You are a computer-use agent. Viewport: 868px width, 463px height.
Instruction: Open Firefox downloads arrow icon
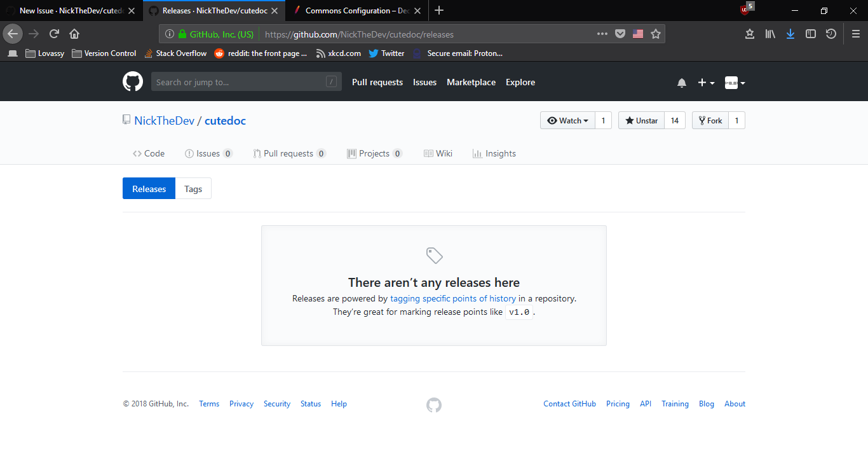pos(790,34)
